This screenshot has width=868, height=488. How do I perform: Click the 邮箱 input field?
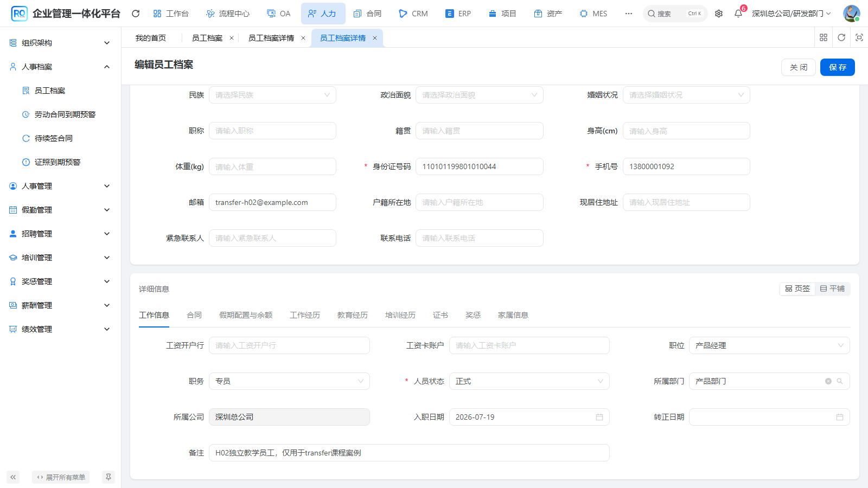point(272,202)
